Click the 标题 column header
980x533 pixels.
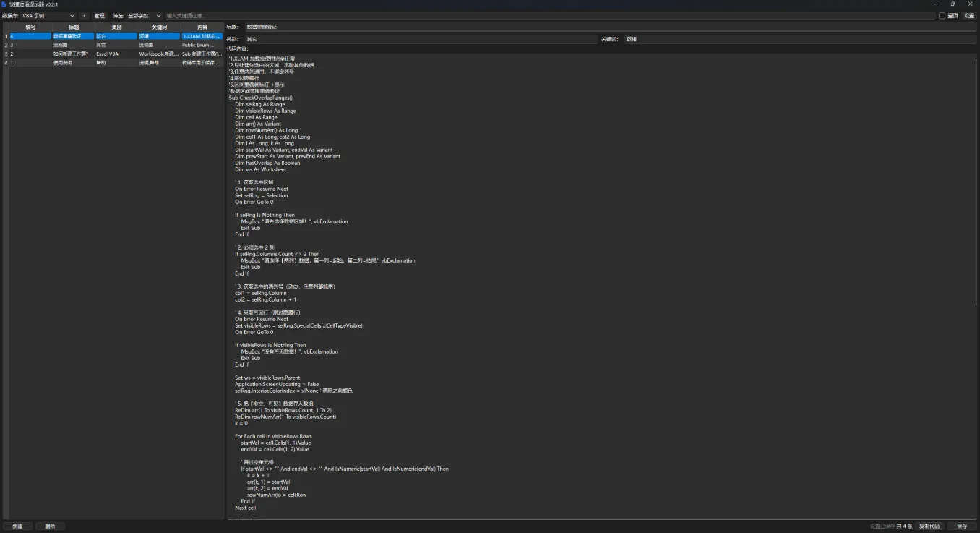(x=73, y=27)
